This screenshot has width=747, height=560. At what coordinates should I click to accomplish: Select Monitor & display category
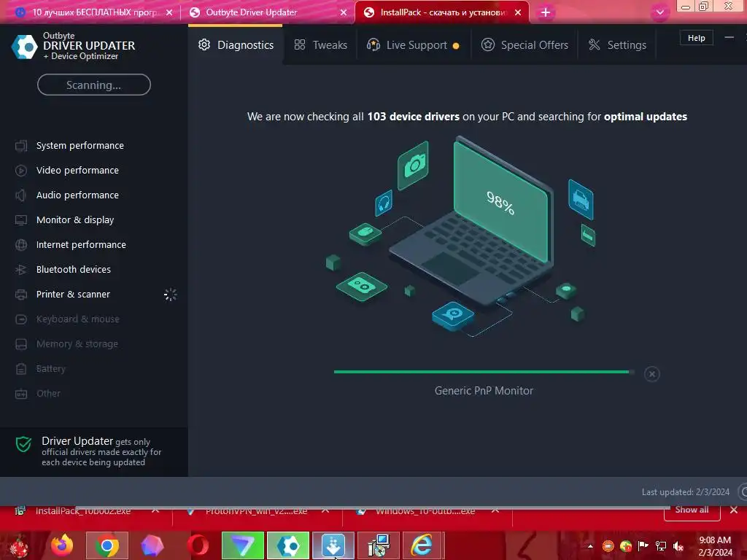75,219
